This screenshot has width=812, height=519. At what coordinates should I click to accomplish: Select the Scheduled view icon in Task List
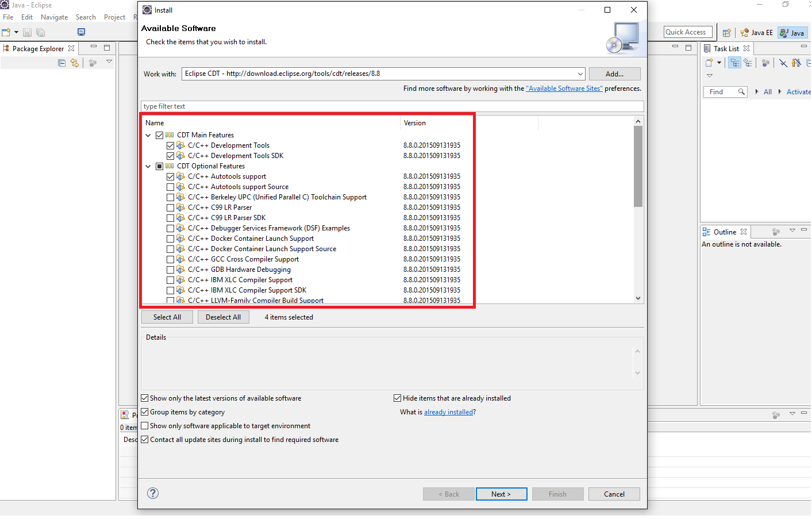[748, 63]
